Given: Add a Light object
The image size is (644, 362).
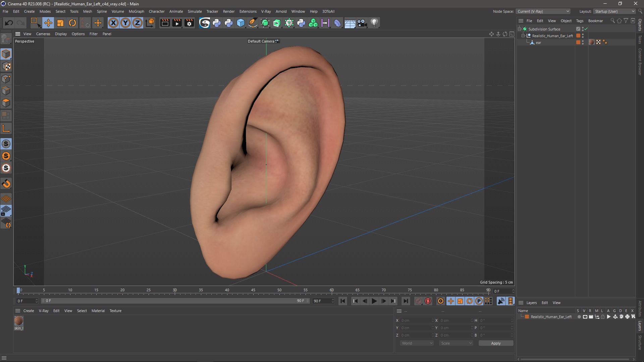Looking at the screenshot, I should tap(374, 23).
